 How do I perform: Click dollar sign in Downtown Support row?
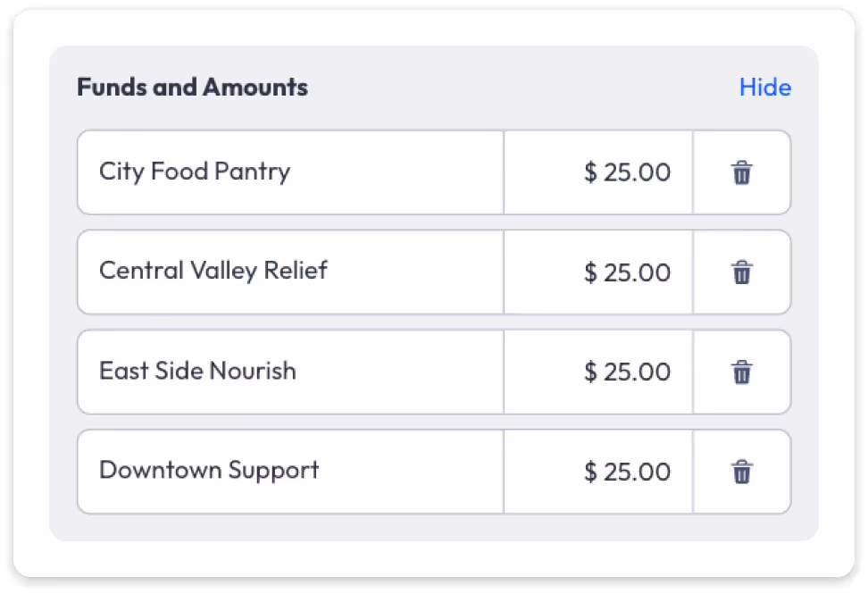pos(590,472)
